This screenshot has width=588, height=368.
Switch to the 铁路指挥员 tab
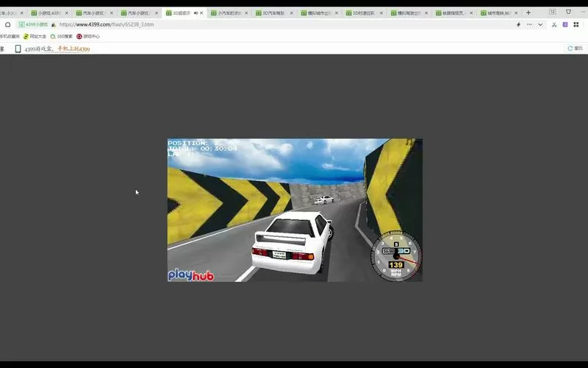453,13
